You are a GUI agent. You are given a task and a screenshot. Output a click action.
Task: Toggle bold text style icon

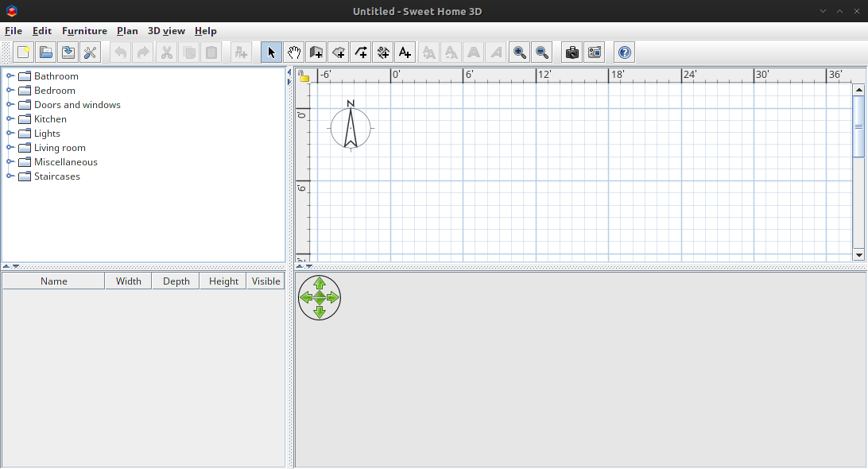(474, 52)
